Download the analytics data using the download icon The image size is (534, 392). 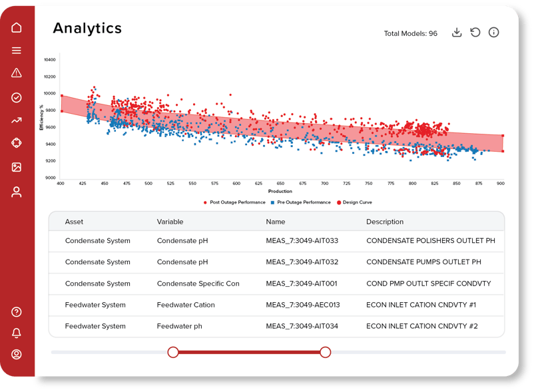[x=458, y=32]
